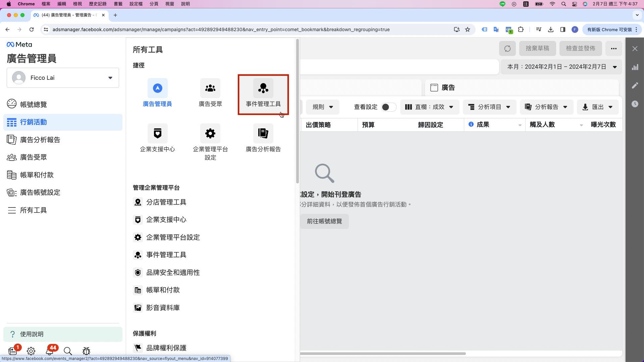Reload the page in Chrome
Viewport: 644px width, 362px height.
click(x=32, y=29)
